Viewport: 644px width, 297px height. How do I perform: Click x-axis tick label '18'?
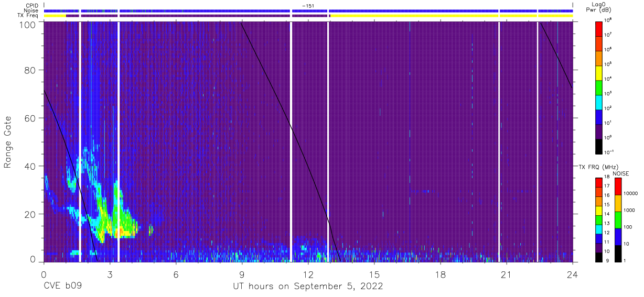(x=441, y=274)
